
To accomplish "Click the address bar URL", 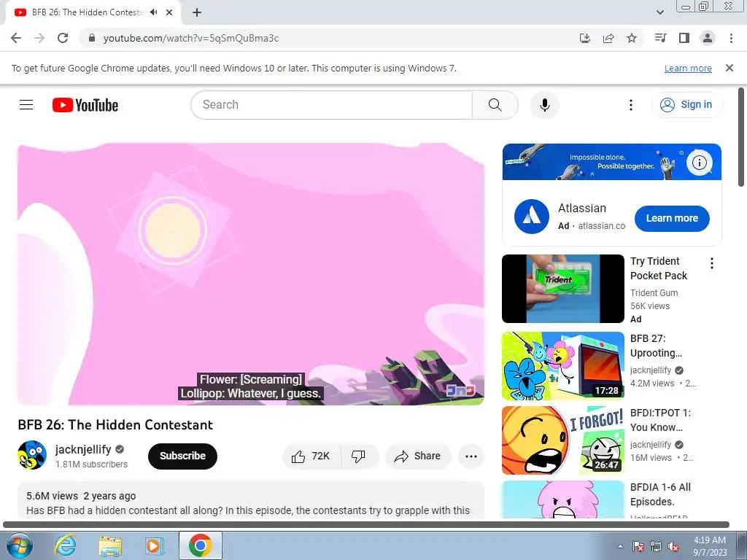I will click(191, 38).
